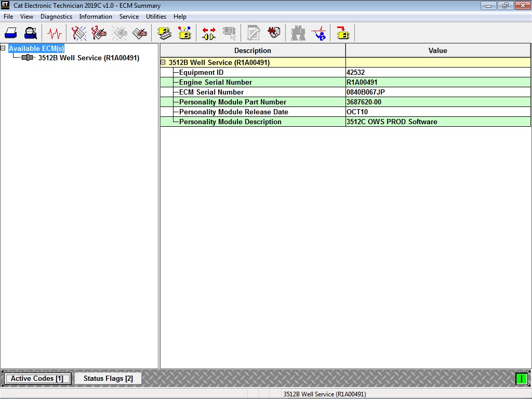This screenshot has width=532, height=399.
Task: Open the troubleshooting guide person icon
Action: point(318,33)
